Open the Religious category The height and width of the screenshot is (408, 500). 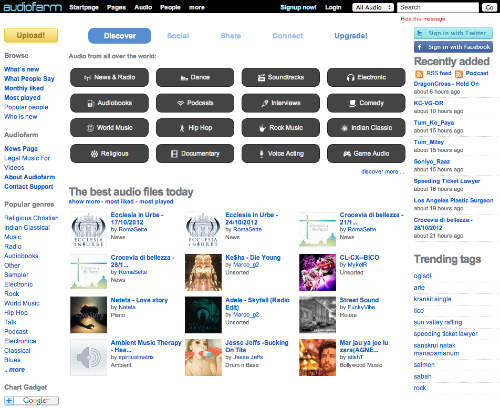coord(109,154)
